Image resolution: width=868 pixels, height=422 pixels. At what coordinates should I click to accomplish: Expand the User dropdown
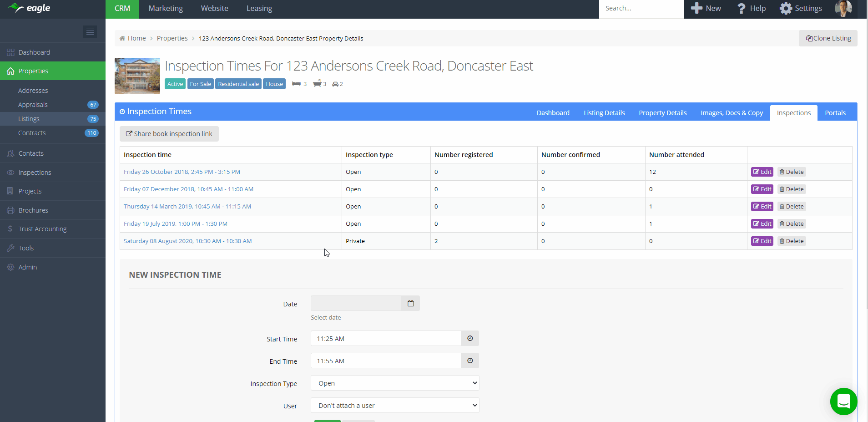[x=394, y=405]
